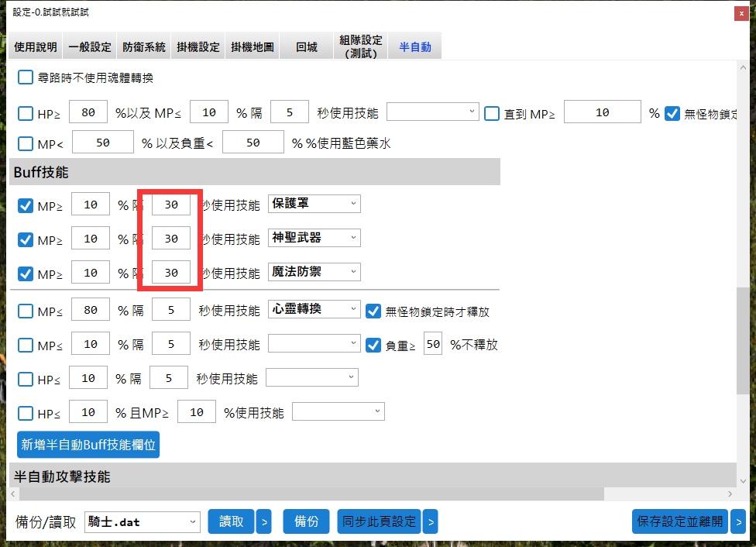The width and height of the screenshot is (756, 547).
Task: Go to the 回城 tab
Action: pos(307,46)
